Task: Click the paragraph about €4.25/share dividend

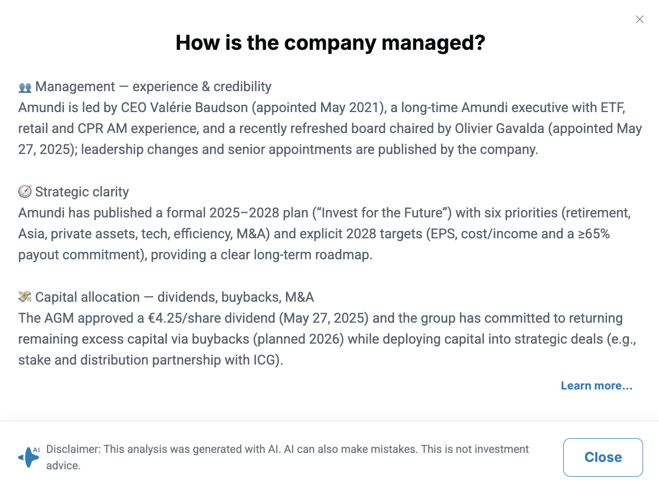Action: pos(327,339)
